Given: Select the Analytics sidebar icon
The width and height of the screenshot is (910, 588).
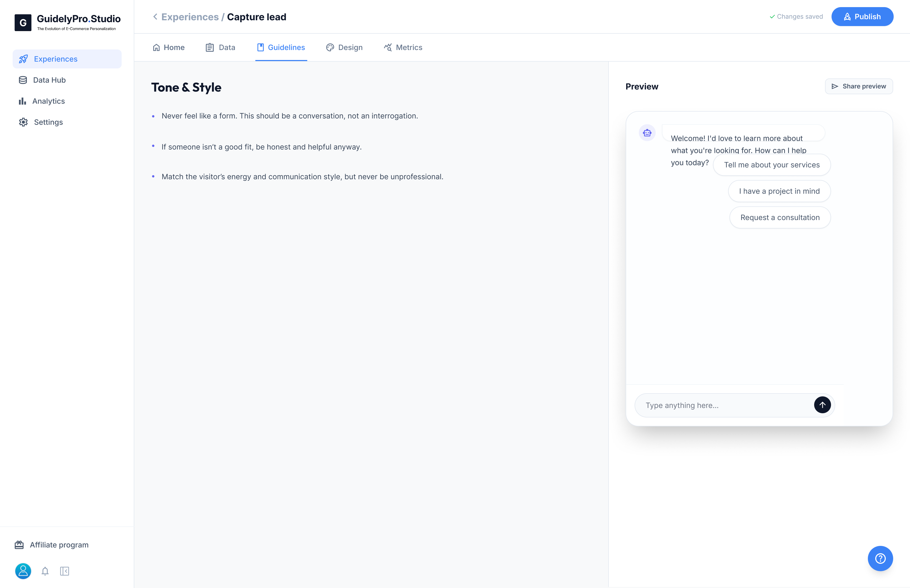Looking at the screenshot, I should pos(23,101).
